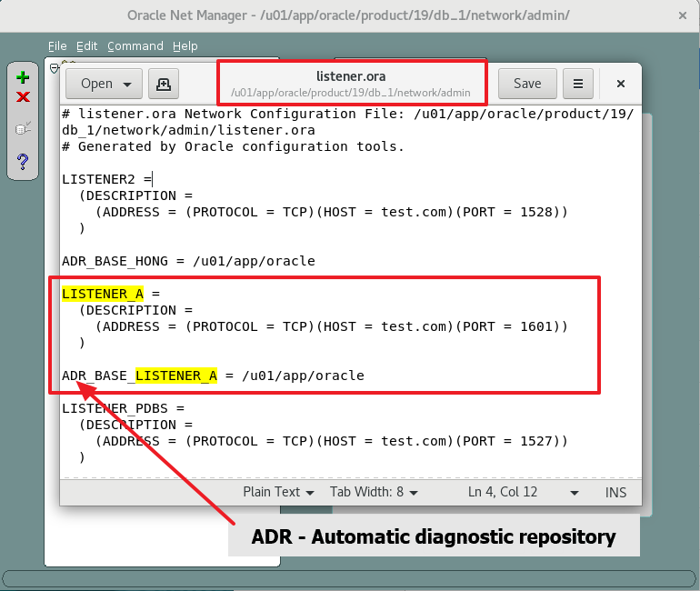Click the highlighted LISTENER_A = line
Screen dimensions: 700x591
pyautogui.click(x=111, y=294)
